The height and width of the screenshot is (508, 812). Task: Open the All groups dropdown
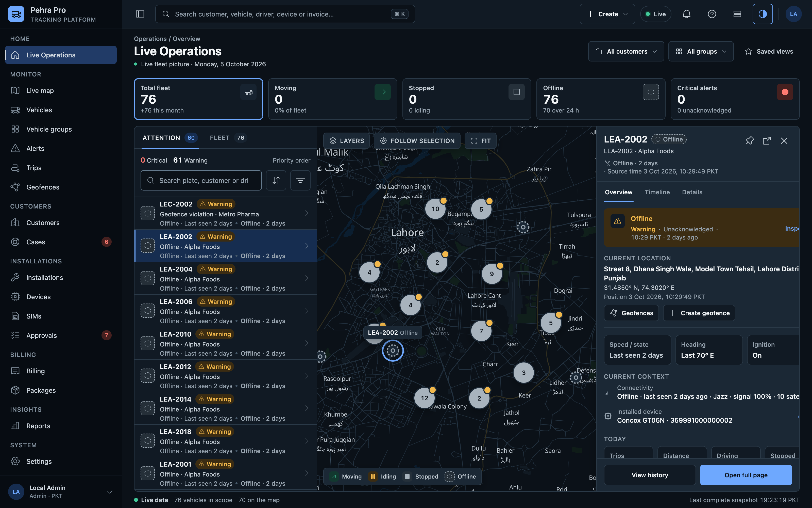(x=701, y=51)
